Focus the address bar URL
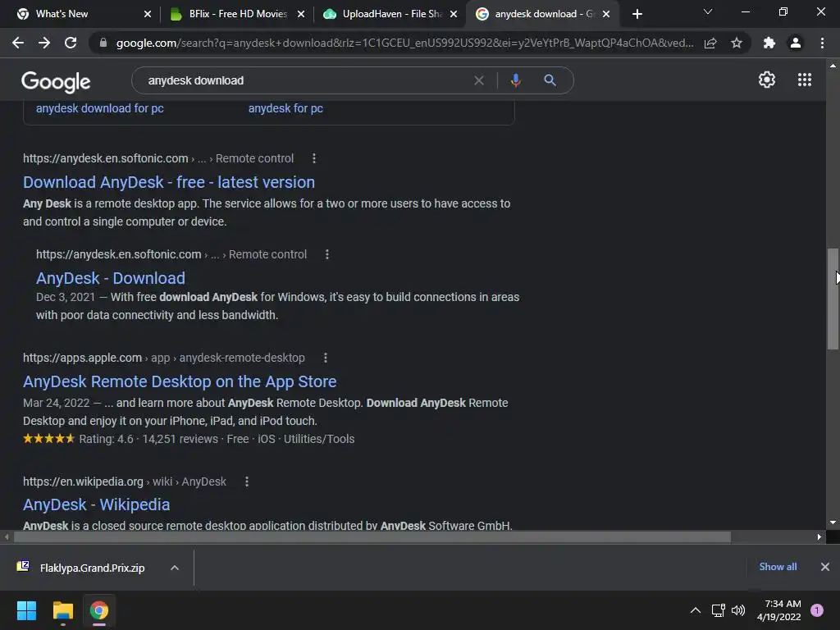840x630 pixels. click(404, 43)
